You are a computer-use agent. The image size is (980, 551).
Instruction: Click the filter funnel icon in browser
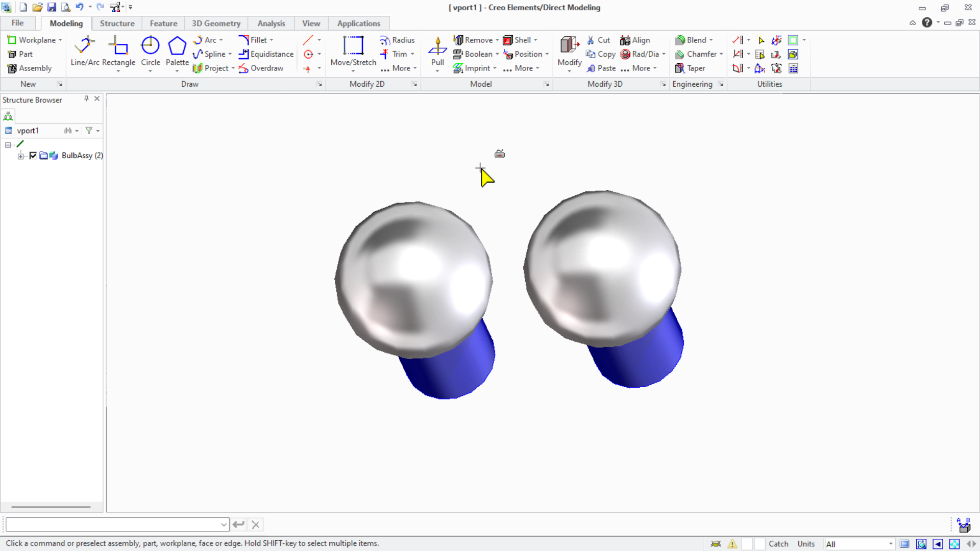tap(89, 131)
